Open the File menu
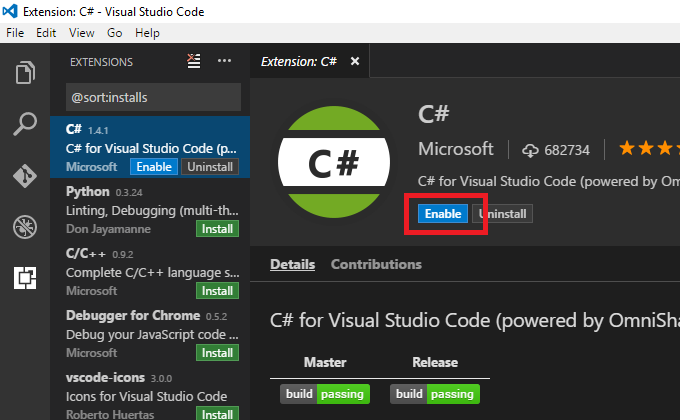 pos(15,33)
